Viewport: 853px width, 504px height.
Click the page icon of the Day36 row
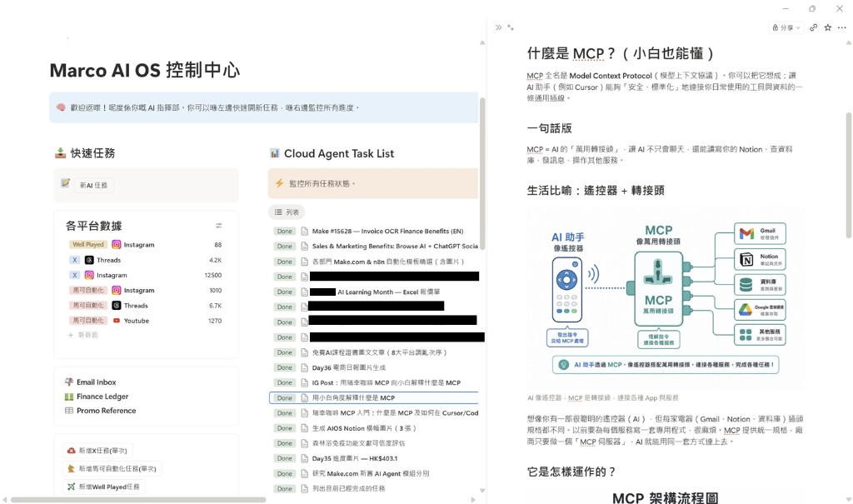pyautogui.click(x=305, y=368)
